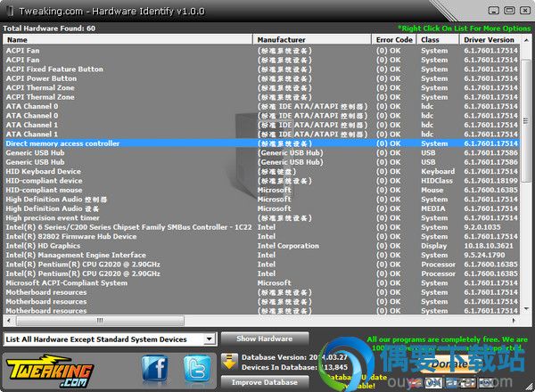Click the horizontal scrollbar left arrow
Image resolution: width=535 pixels, height=392 pixels.
[9, 321]
